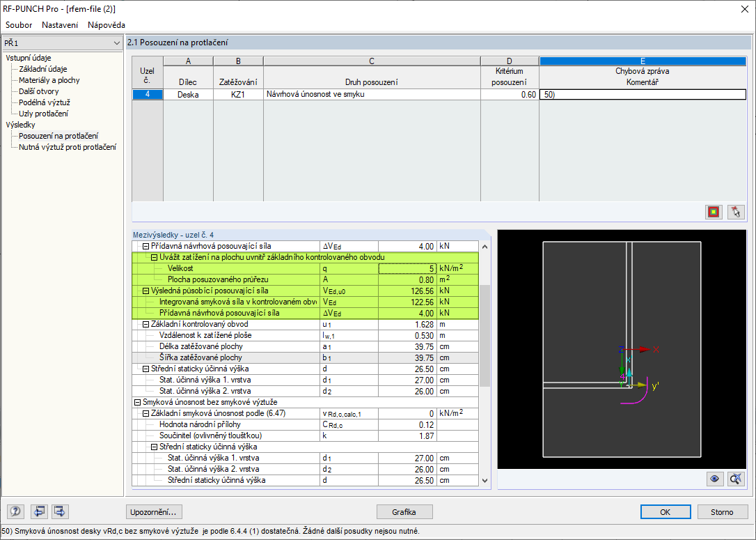Click Plocha posuzovaného průřezu row
The width and height of the screenshot is (756, 540).
[x=305, y=279]
